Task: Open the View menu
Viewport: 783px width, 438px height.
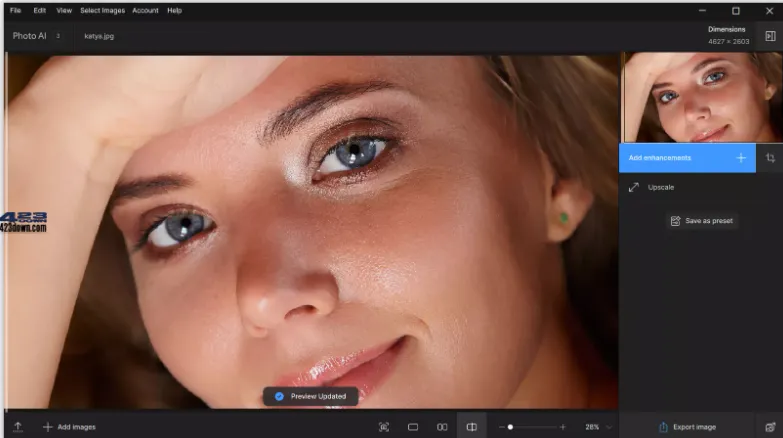Action: [x=64, y=10]
